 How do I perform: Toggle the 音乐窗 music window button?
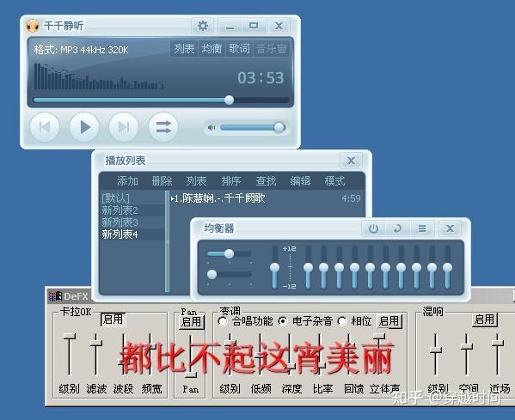coord(272,49)
